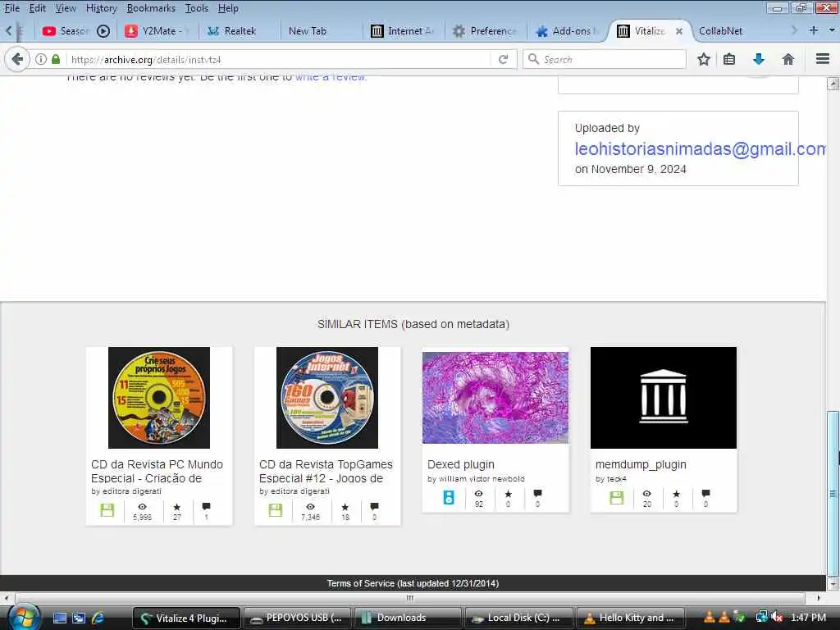Open the Dexed plugin purple thumbnail
The image size is (840, 630).
[x=495, y=398]
